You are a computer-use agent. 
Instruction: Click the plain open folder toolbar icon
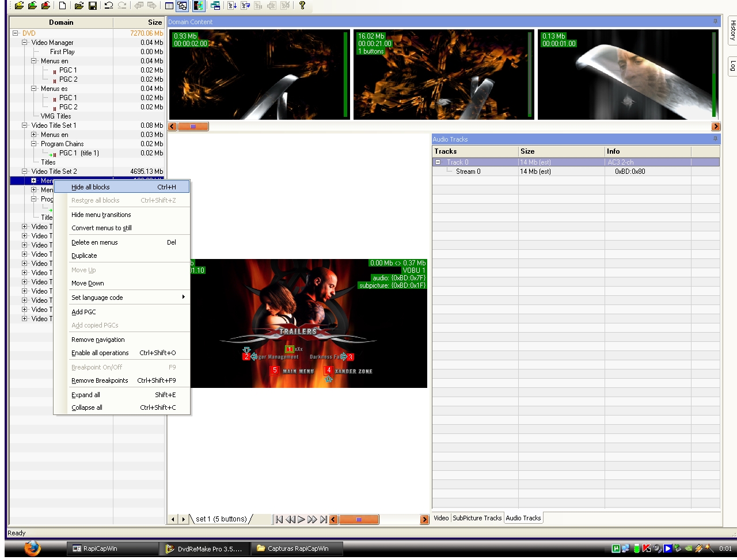79,5
